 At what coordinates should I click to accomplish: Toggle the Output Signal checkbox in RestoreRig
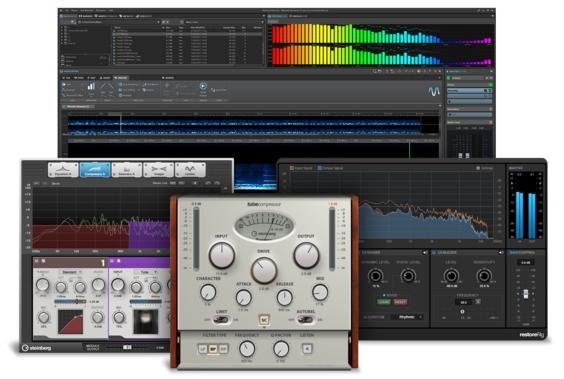pyautogui.click(x=319, y=168)
